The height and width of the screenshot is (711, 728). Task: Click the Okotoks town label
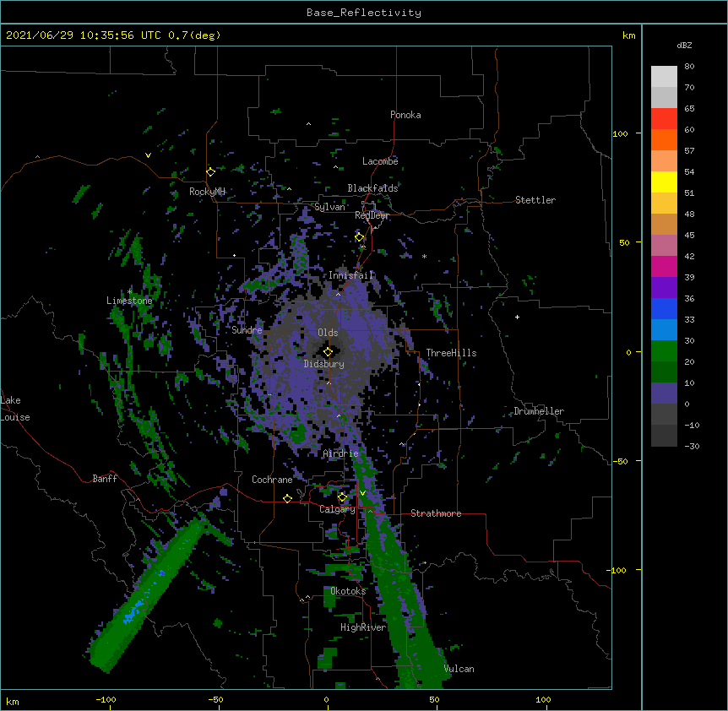pos(348,591)
